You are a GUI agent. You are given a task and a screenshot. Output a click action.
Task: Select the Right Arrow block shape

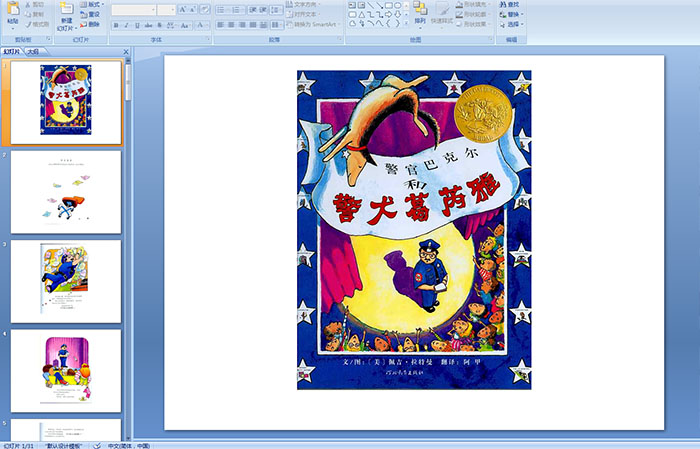[388, 14]
